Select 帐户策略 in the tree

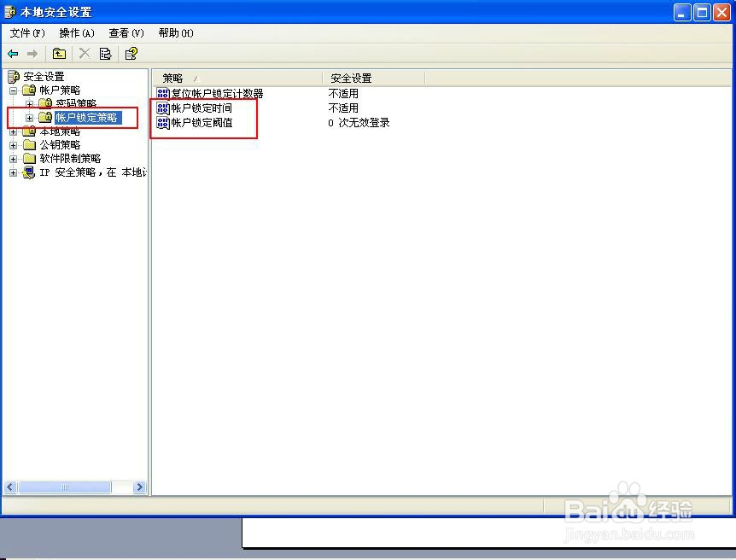(60, 90)
